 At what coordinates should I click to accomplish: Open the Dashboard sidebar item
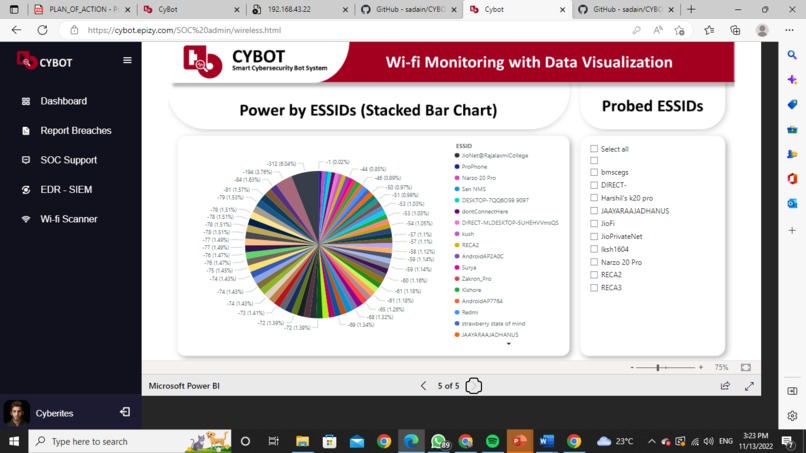[x=54, y=101]
